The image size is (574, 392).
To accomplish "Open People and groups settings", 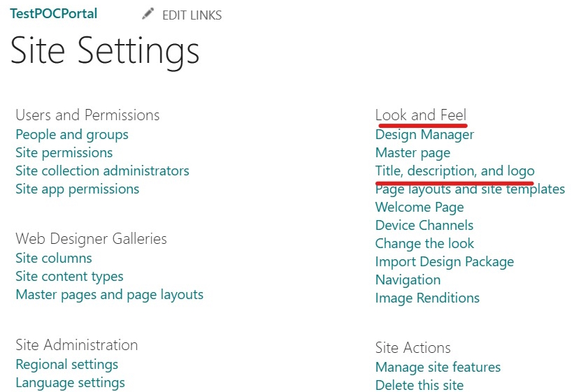I will click(x=72, y=134).
